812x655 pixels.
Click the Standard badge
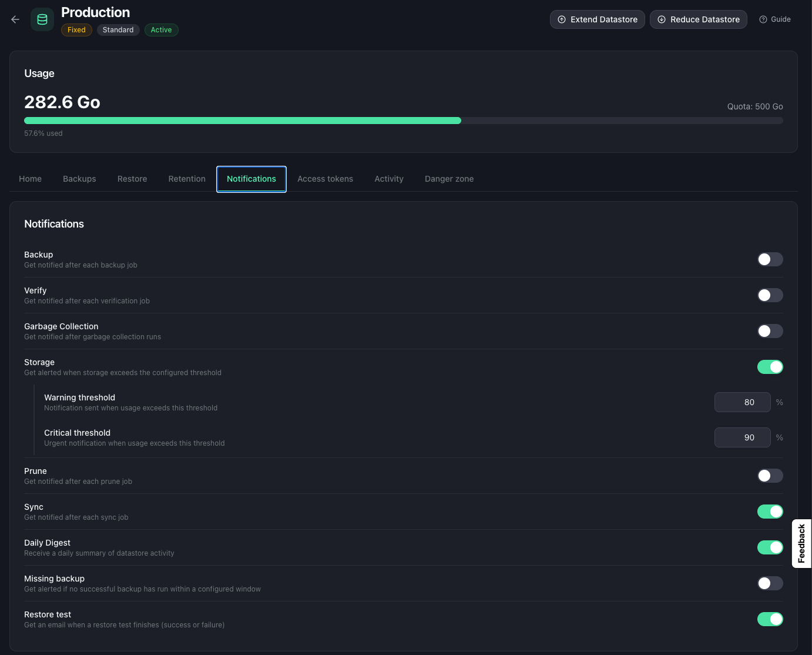click(118, 30)
